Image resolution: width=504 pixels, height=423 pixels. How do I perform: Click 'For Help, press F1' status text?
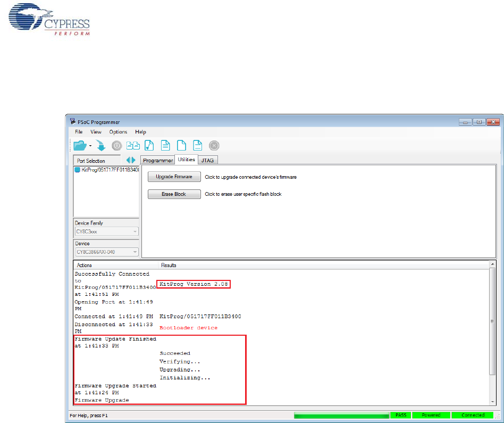pyautogui.click(x=89, y=415)
